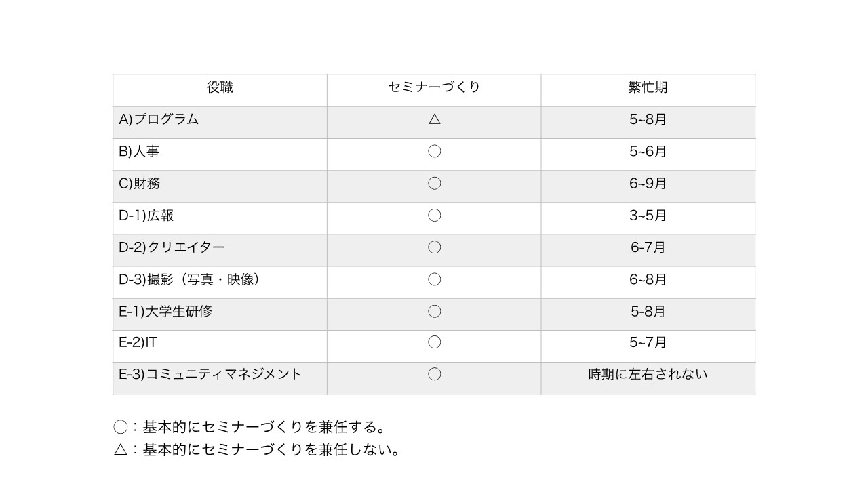Click the circle symbol in C)財務 row
This screenshot has height=488, width=868.
[435, 183]
